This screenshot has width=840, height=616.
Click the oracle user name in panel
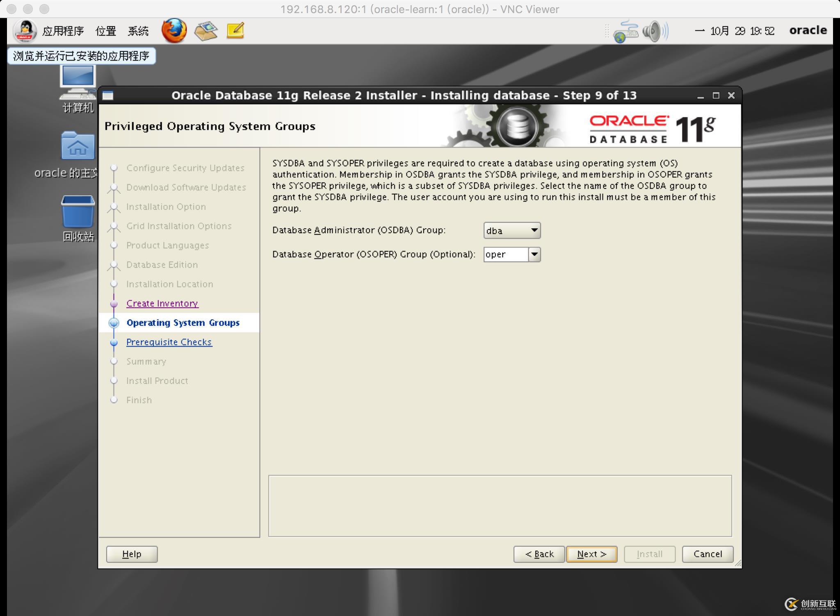pyautogui.click(x=808, y=30)
